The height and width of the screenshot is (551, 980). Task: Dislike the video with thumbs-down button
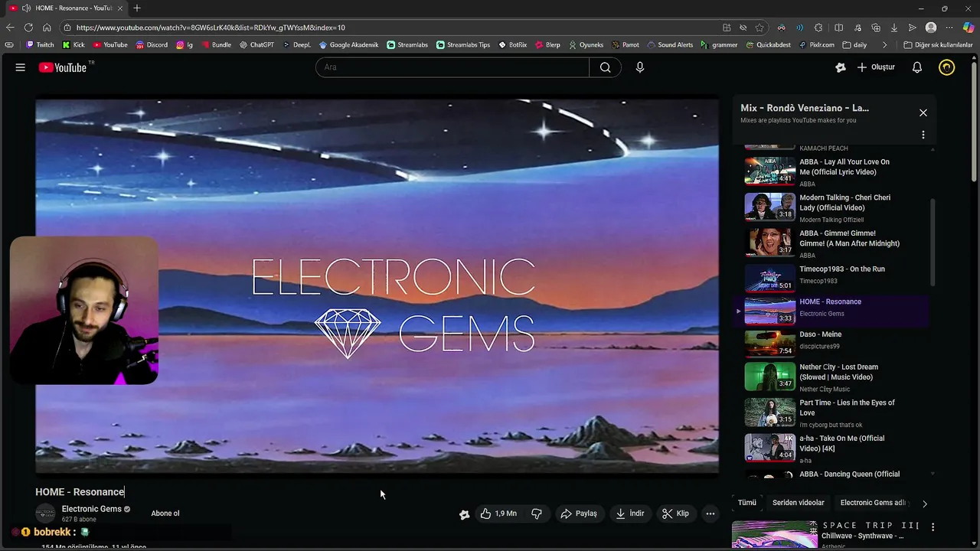click(x=537, y=514)
